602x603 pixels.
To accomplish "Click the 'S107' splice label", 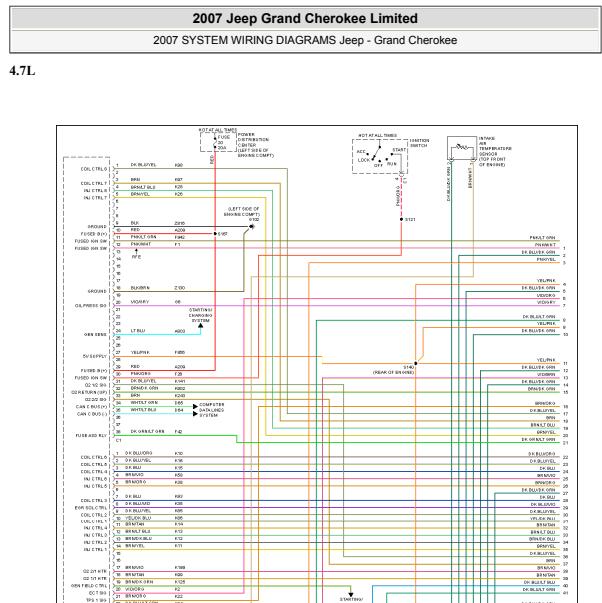I will [223, 234].
